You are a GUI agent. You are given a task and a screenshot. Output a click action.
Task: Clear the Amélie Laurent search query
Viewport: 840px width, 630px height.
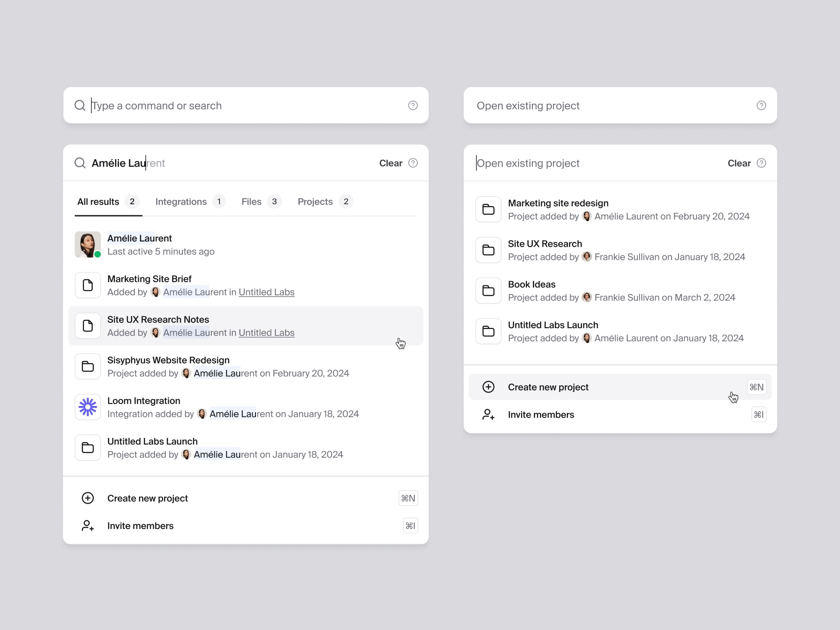click(x=390, y=163)
